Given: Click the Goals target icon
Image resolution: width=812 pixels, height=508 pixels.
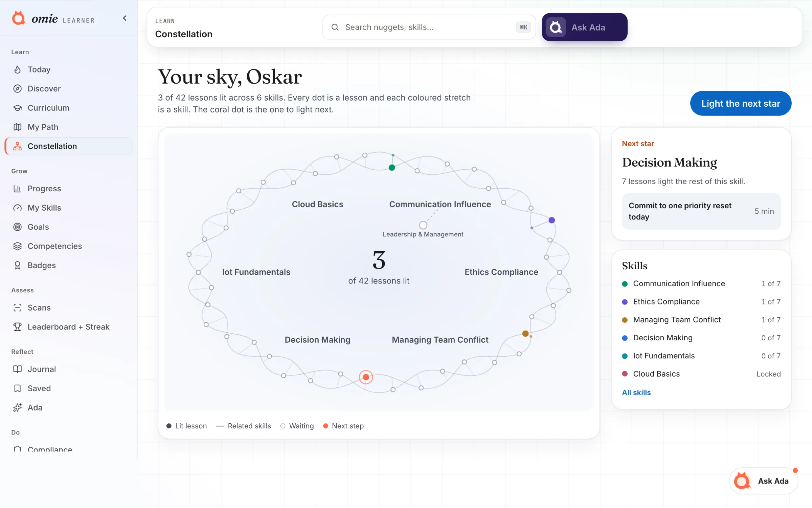Looking at the screenshot, I should [18, 227].
